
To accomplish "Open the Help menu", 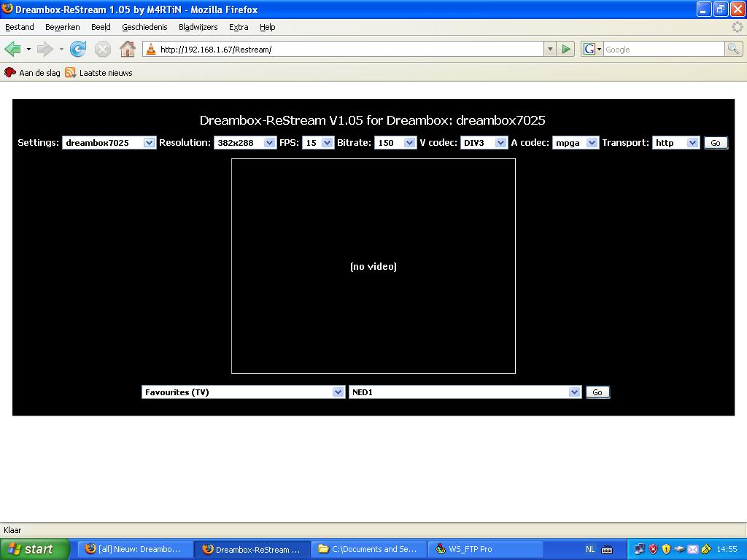I will click(267, 27).
